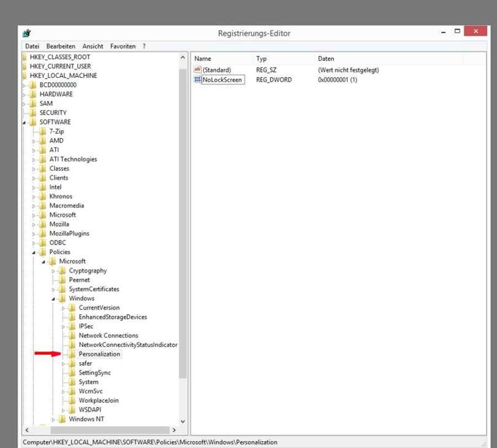Click the WorkplaceJoin folder icon
This screenshot has height=448, width=497.
click(x=72, y=400)
